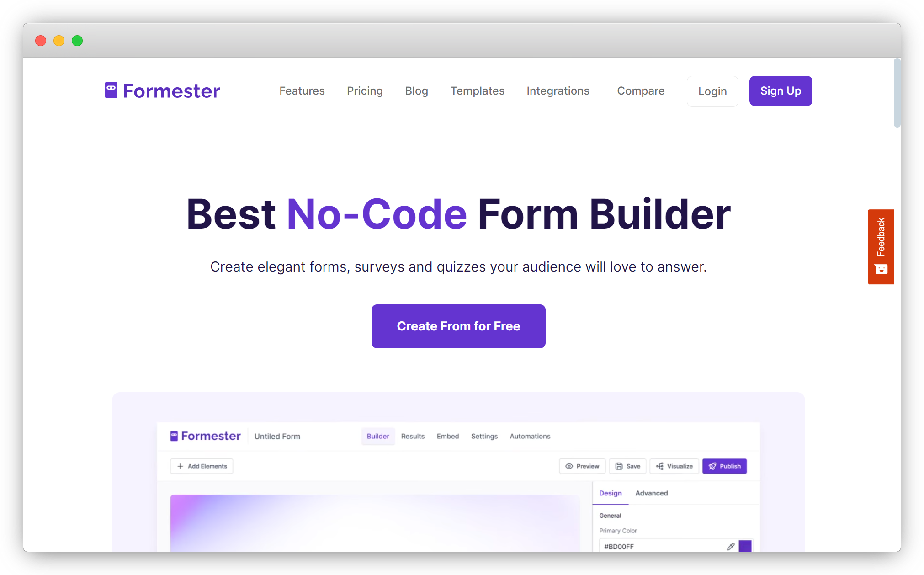
Task: Open Integrations navigation link
Action: pos(557,91)
